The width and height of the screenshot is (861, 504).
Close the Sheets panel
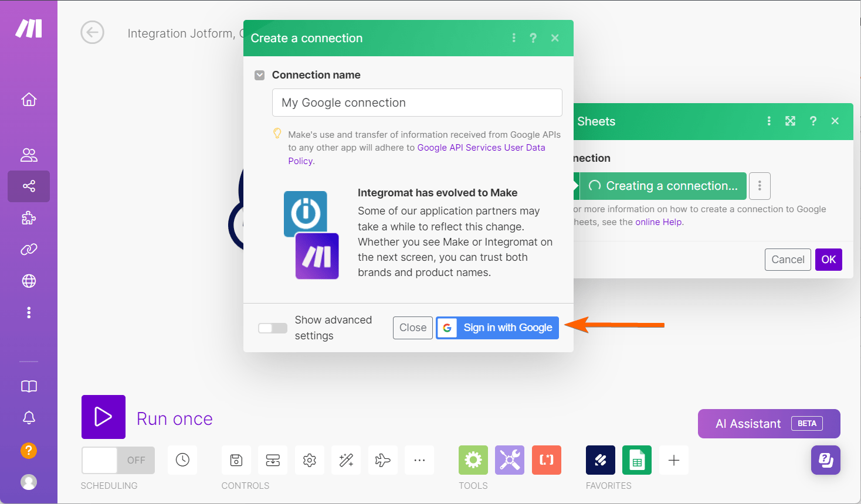pos(835,121)
